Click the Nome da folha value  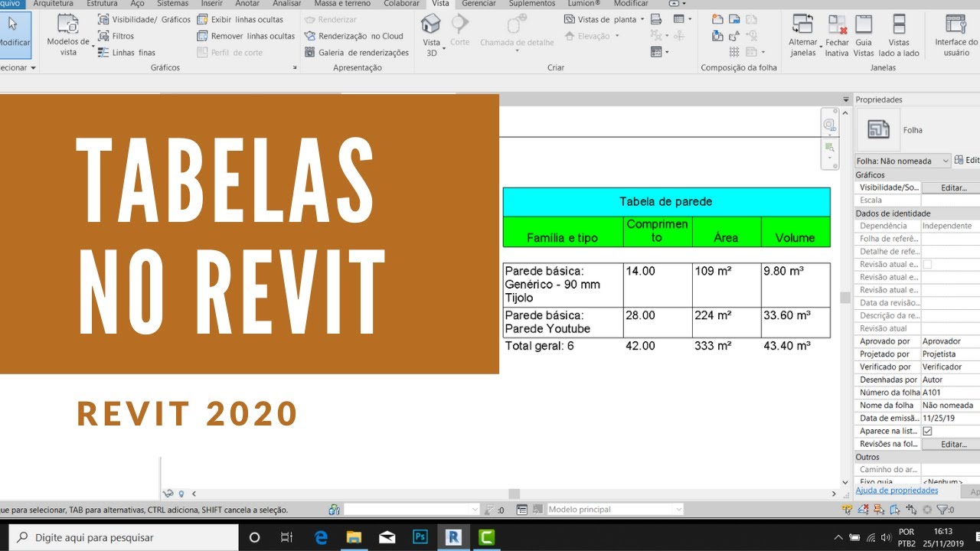(951, 406)
